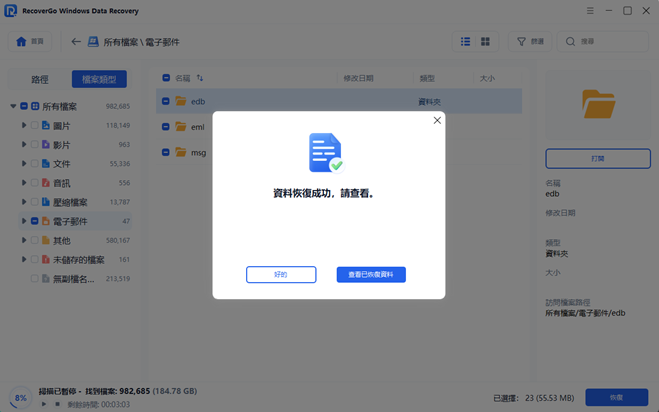659x412 pixels.
Task: Check the 音訊 checkbox
Action: (x=34, y=183)
